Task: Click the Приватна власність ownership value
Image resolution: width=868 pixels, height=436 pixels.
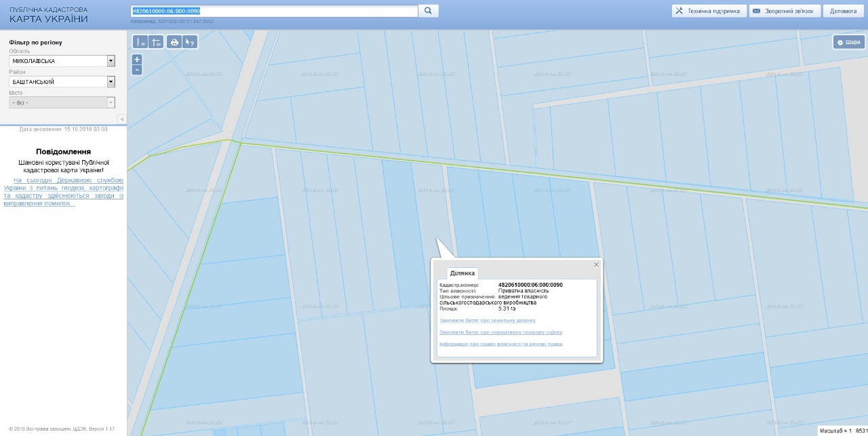Action: click(524, 291)
